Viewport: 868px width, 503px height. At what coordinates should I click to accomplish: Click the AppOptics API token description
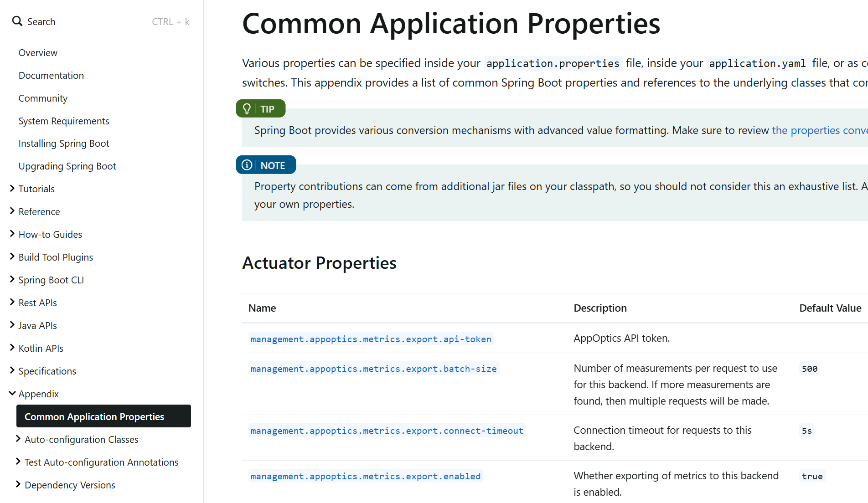(x=621, y=338)
